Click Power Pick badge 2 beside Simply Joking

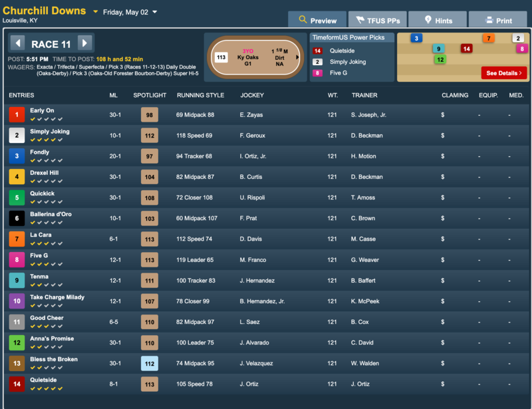(317, 62)
